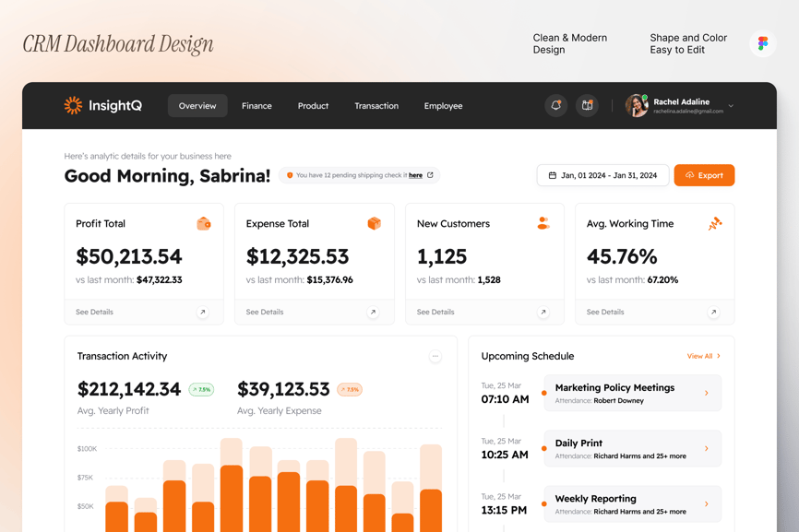Open Avg. Working Time details arrow icon
The height and width of the screenshot is (532, 799).
coord(713,313)
